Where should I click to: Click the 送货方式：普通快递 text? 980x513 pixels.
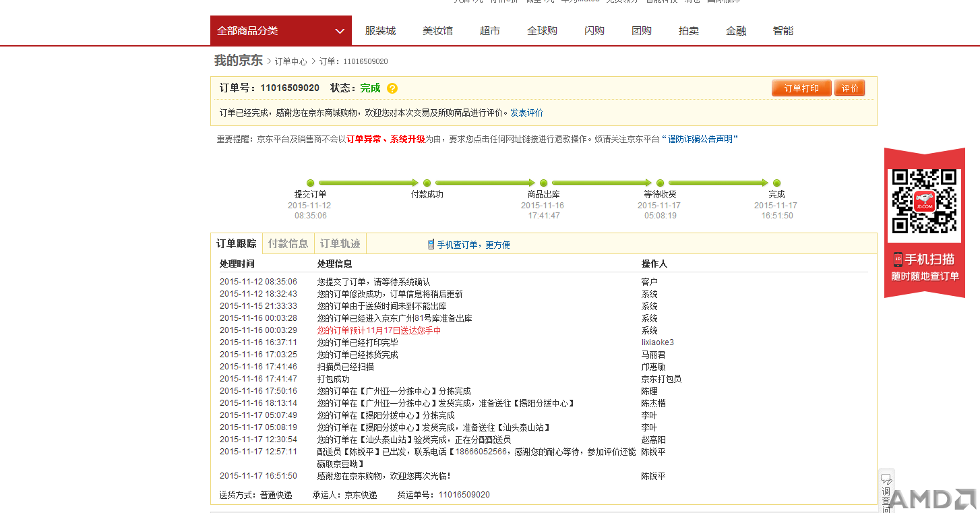coord(256,495)
